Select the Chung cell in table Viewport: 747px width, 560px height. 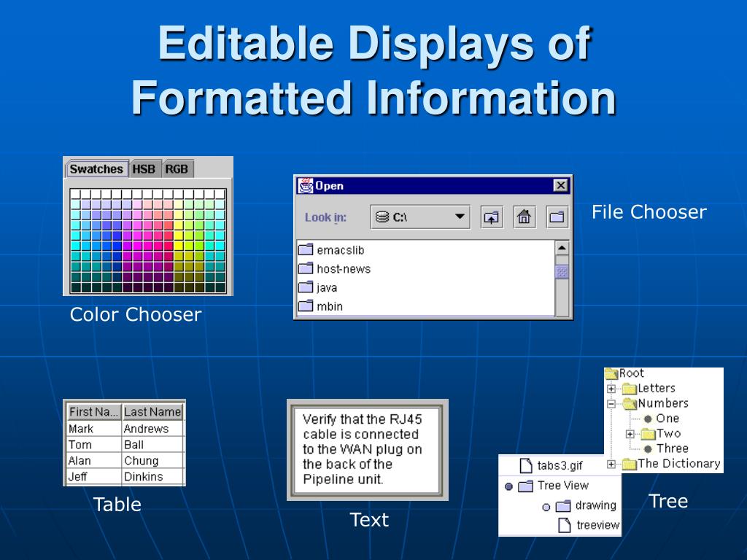[x=152, y=461]
